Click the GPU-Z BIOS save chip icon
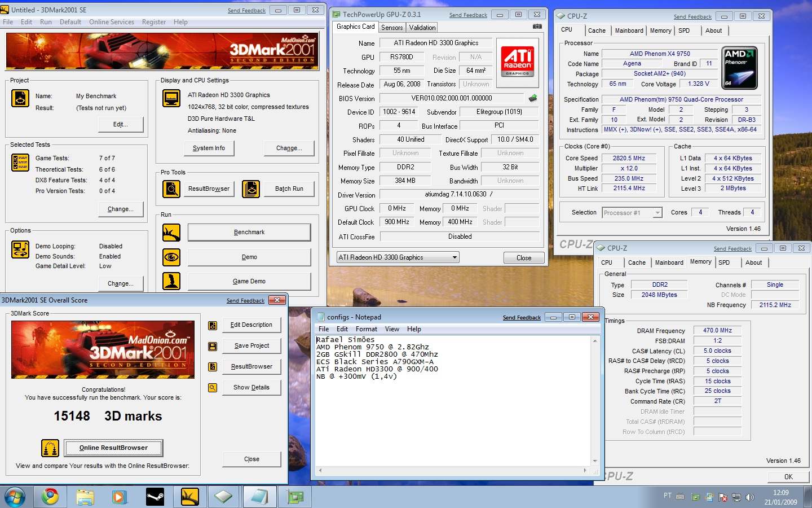 [532, 98]
